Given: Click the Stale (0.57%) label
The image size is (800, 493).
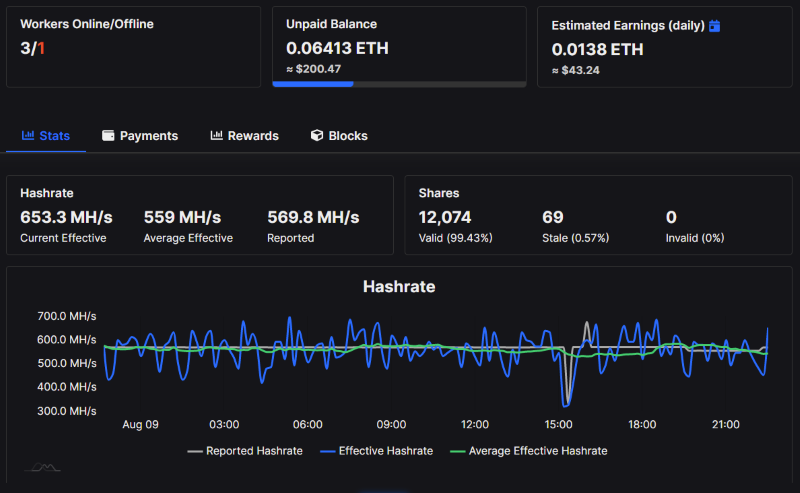Looking at the screenshot, I should (576, 238).
